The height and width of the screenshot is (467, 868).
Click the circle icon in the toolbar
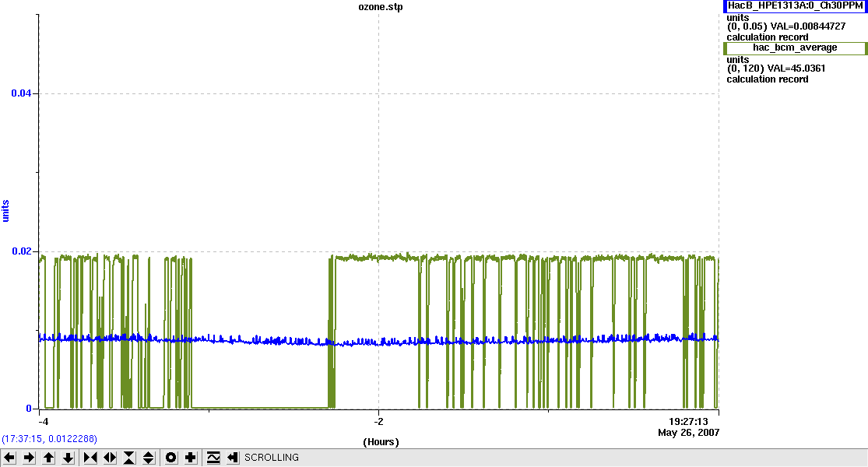pos(171,458)
